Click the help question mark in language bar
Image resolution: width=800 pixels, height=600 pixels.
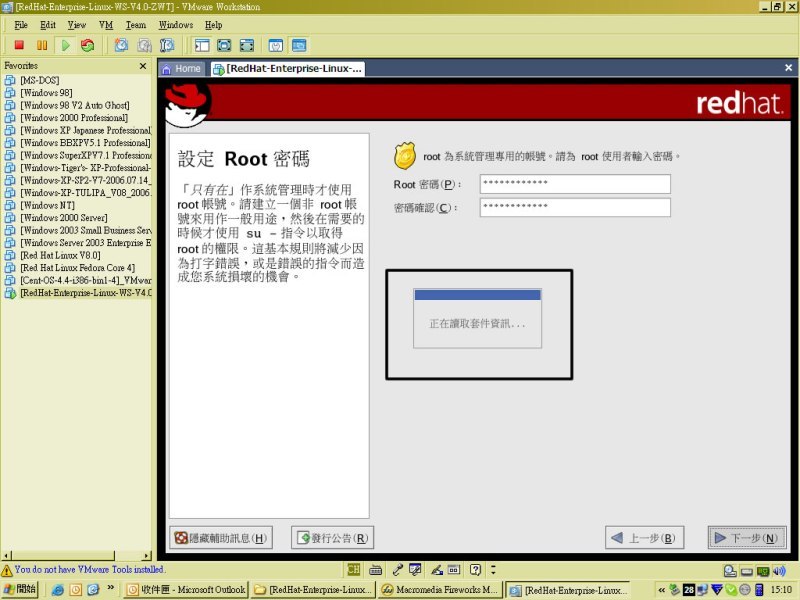(476, 569)
